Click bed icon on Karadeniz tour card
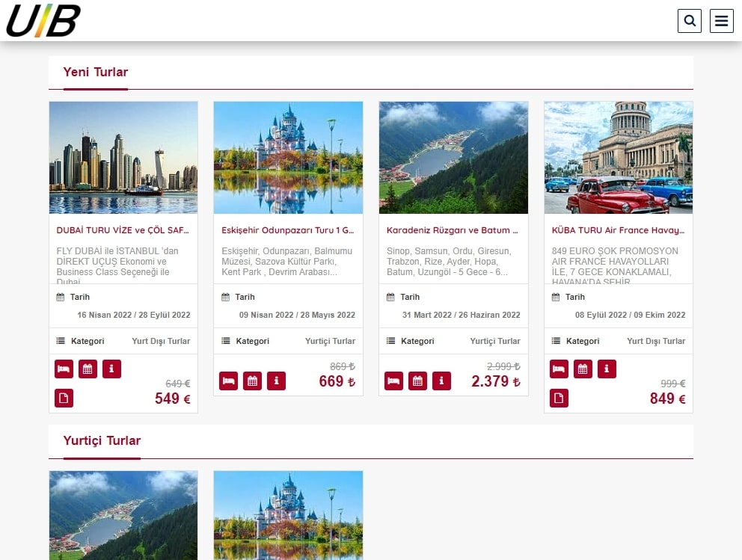This screenshot has height=560, width=742. [393, 381]
